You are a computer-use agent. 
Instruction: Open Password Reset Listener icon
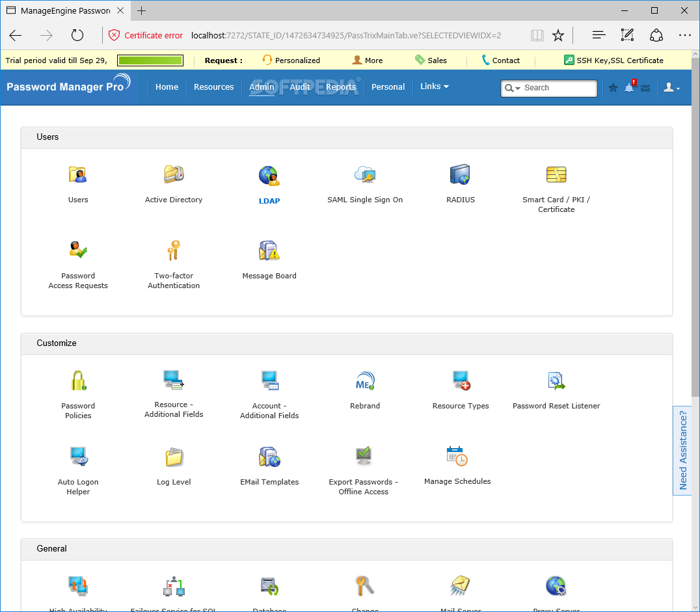[x=556, y=380]
